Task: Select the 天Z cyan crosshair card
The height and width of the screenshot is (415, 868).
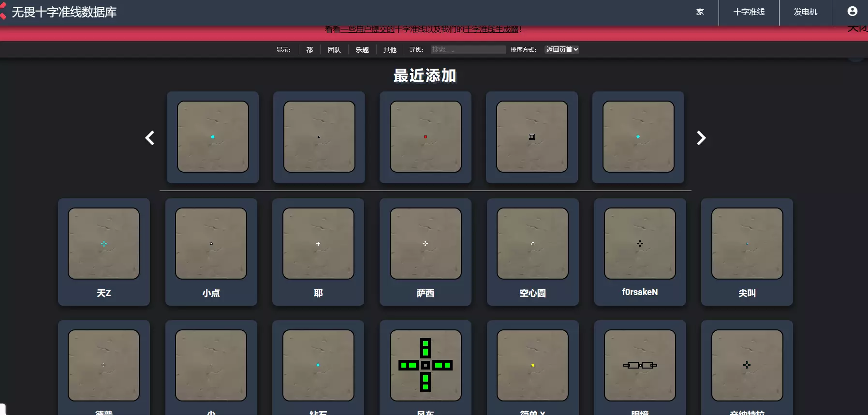Action: (x=104, y=252)
